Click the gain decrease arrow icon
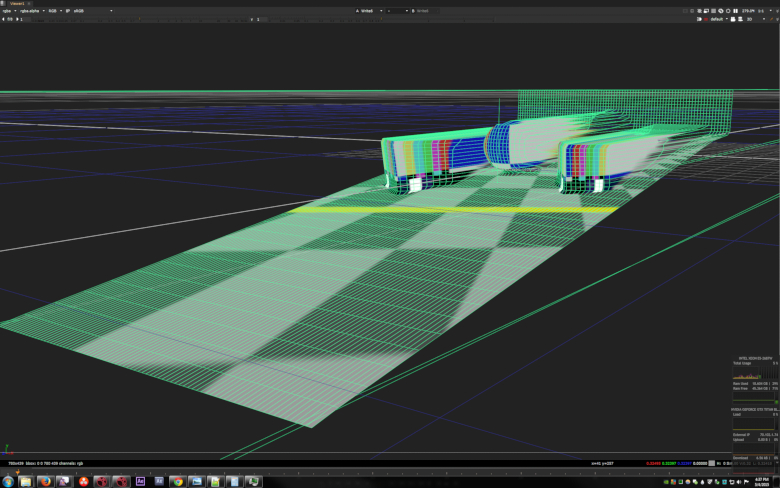The height and width of the screenshot is (488, 780). tap(4, 19)
